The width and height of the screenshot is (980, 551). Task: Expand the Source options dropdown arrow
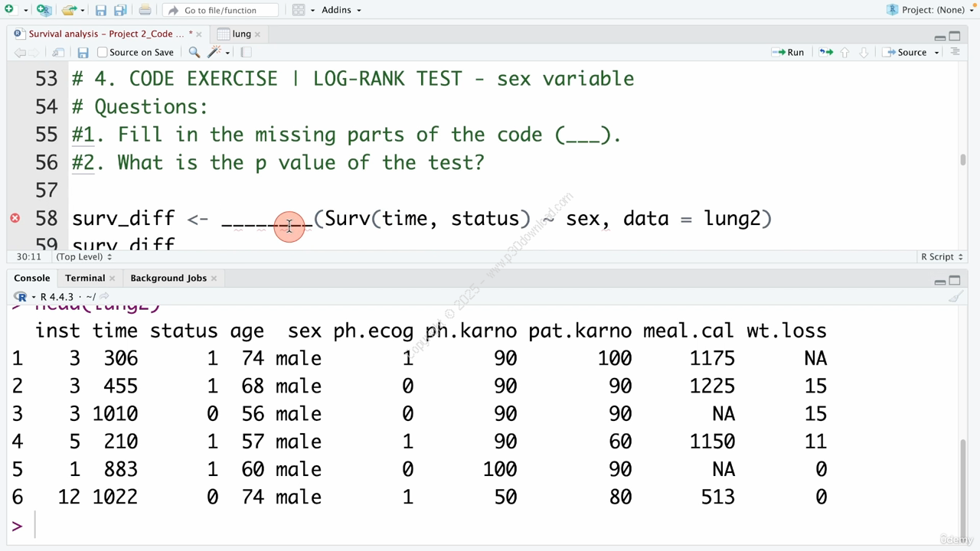pyautogui.click(x=936, y=53)
